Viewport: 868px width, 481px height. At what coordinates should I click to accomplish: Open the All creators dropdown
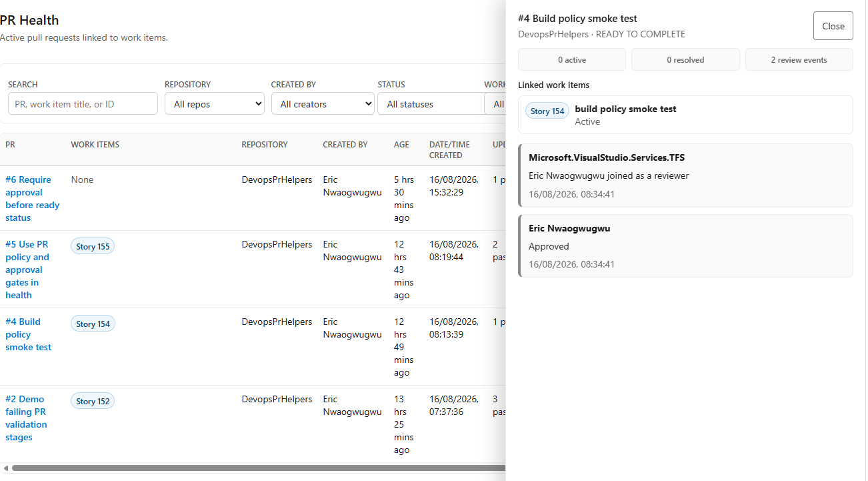click(x=323, y=104)
